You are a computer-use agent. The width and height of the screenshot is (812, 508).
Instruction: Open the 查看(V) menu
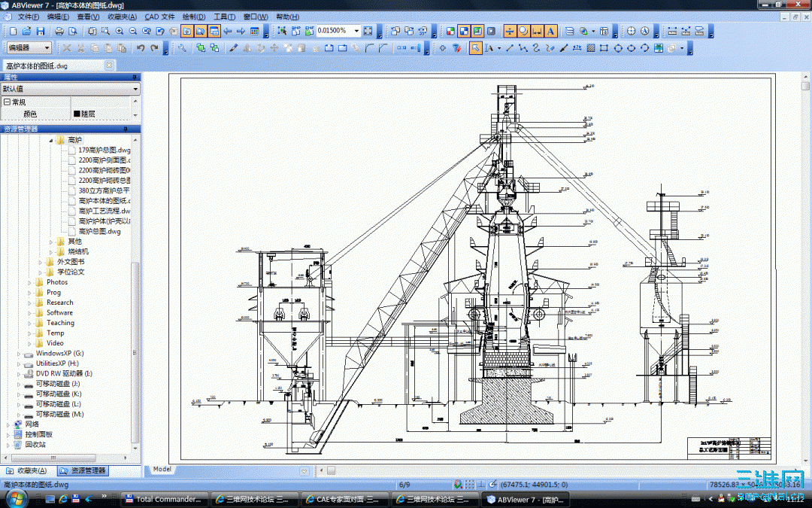click(88, 17)
